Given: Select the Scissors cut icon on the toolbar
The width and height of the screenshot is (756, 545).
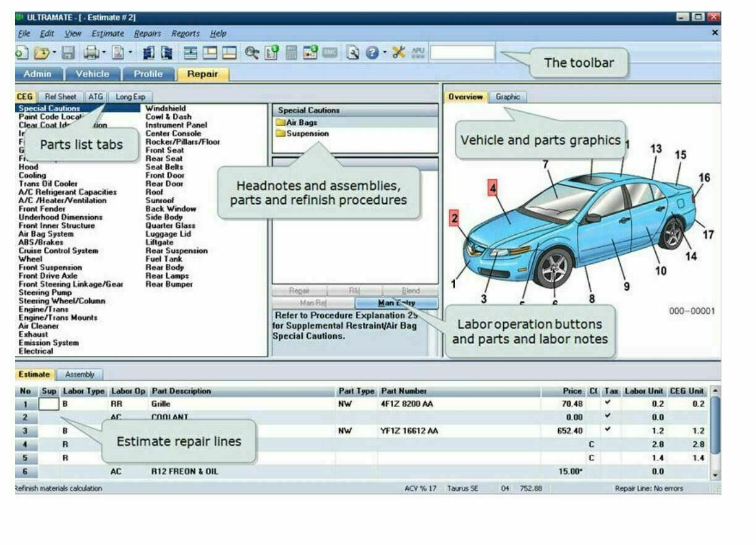Looking at the screenshot, I should coord(399,53).
